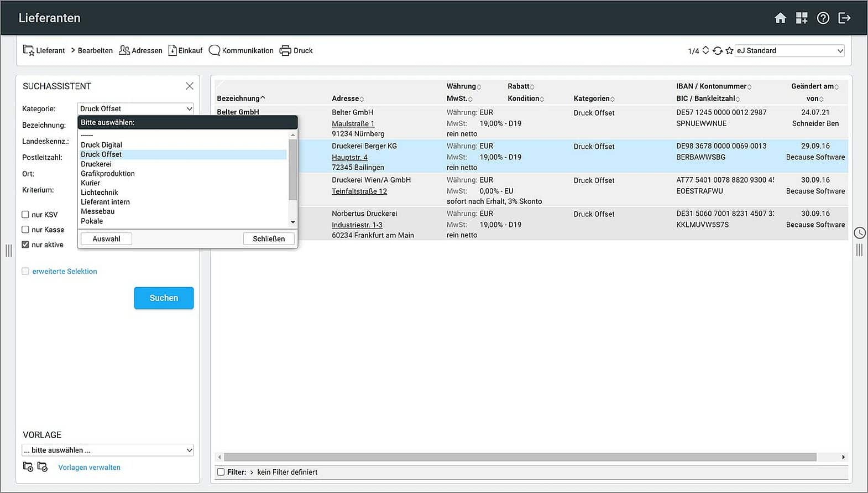Open the apps grid icon in header
868x493 pixels.
point(802,18)
